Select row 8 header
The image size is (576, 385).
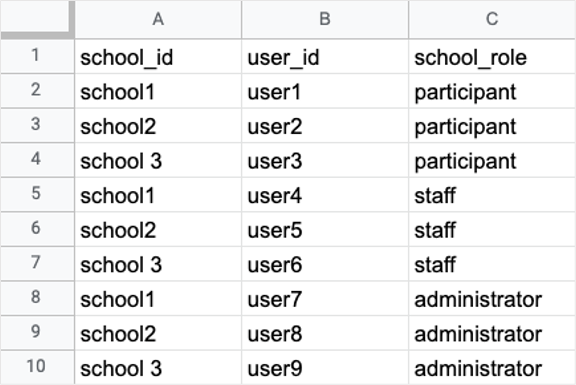pos(37,298)
